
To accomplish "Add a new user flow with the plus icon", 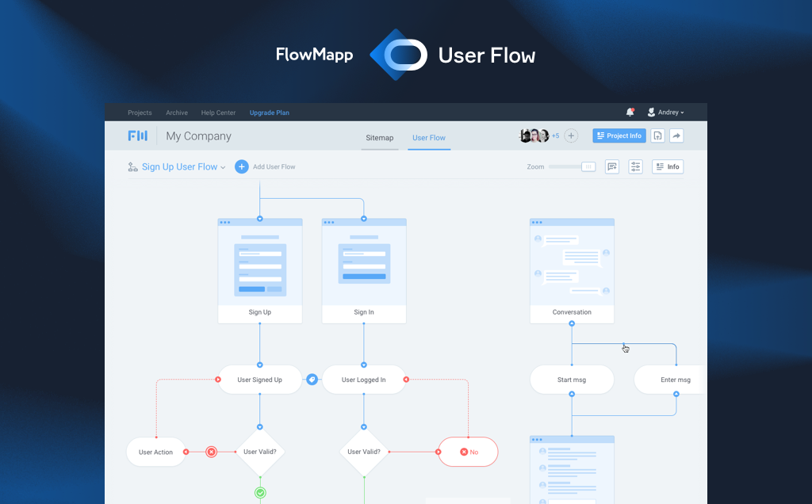I will [241, 166].
